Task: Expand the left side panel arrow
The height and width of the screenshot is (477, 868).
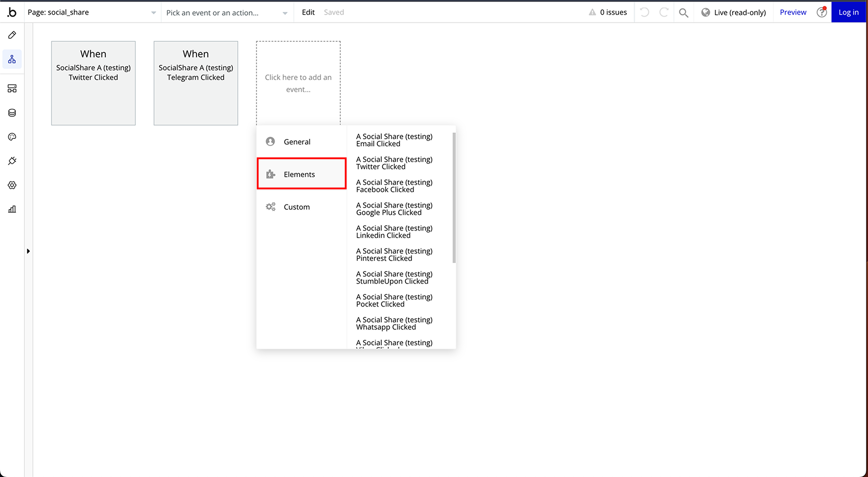Action: tap(28, 251)
